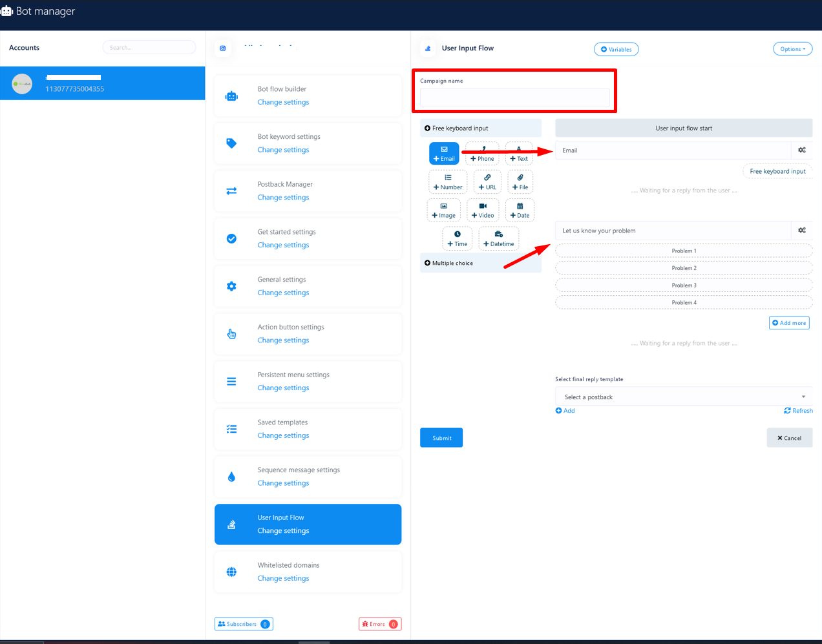Open Persistent menu settings
The width and height of the screenshot is (822, 644).
tap(283, 388)
